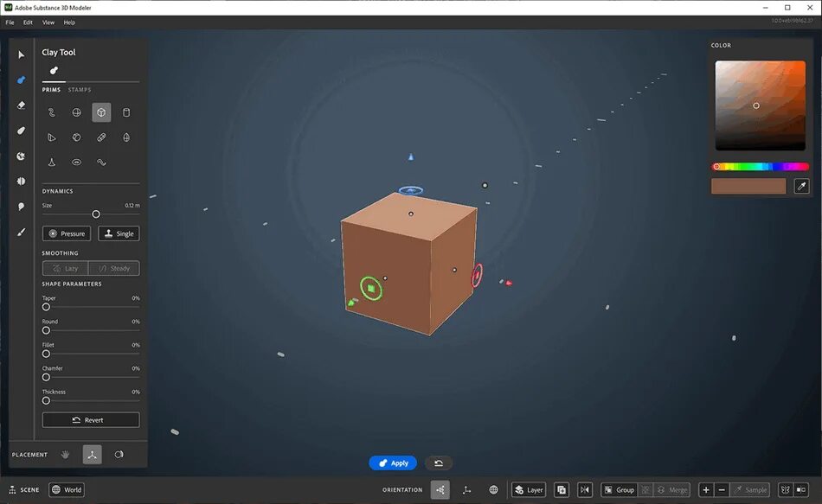Select surface placement mode
The image size is (822, 504).
click(x=119, y=455)
